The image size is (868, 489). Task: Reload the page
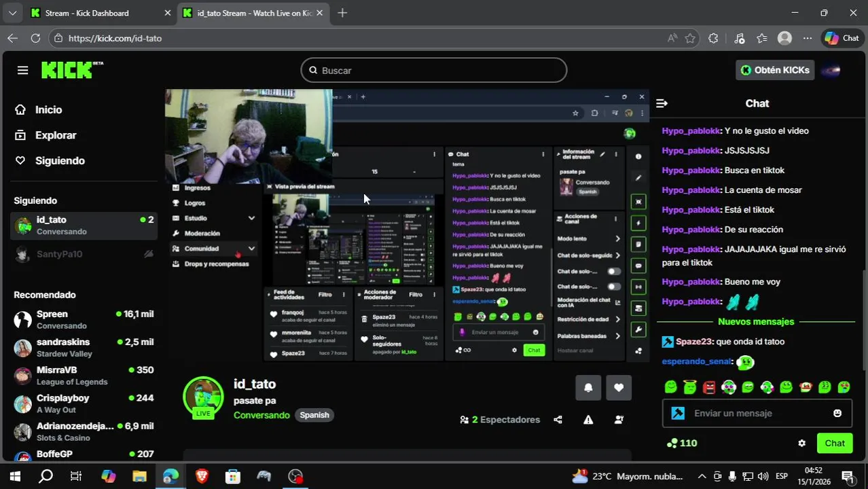click(x=35, y=38)
